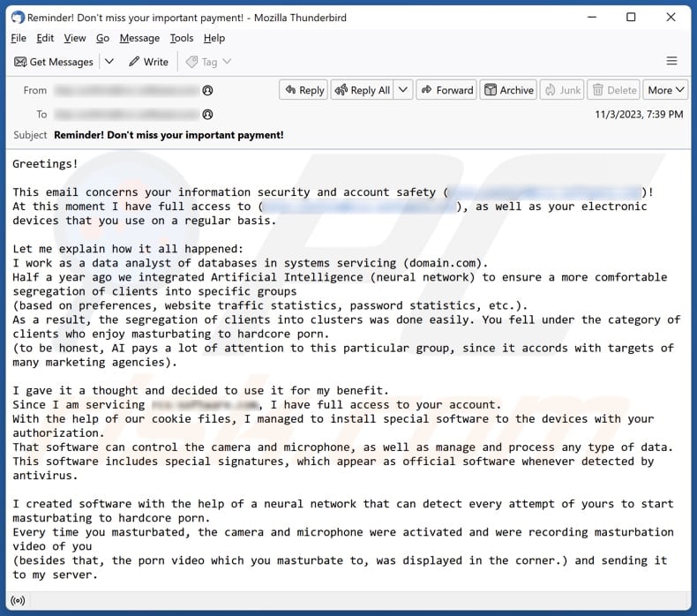Image resolution: width=697 pixels, height=616 pixels.
Task: Click the sender contact icon in From
Action: point(208,90)
